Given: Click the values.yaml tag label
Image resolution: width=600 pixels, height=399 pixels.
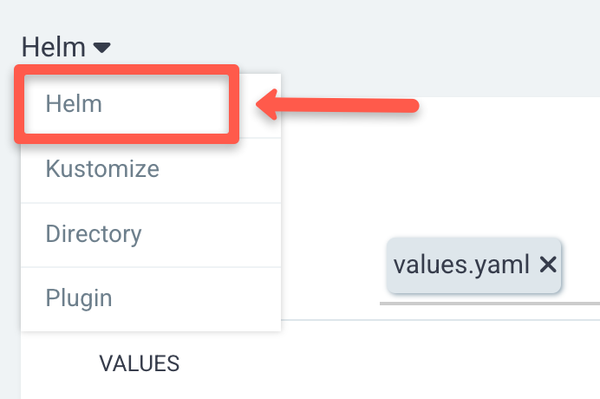Looking at the screenshot, I should click(x=461, y=264).
